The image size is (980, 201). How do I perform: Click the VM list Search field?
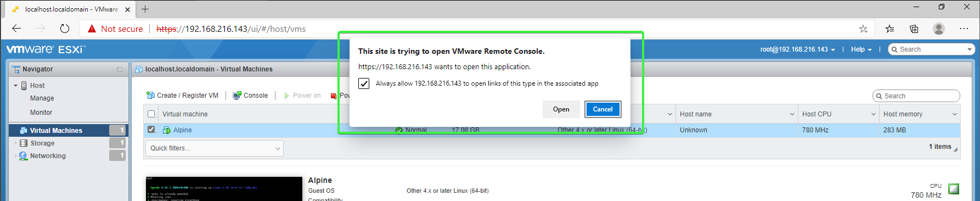(x=916, y=96)
